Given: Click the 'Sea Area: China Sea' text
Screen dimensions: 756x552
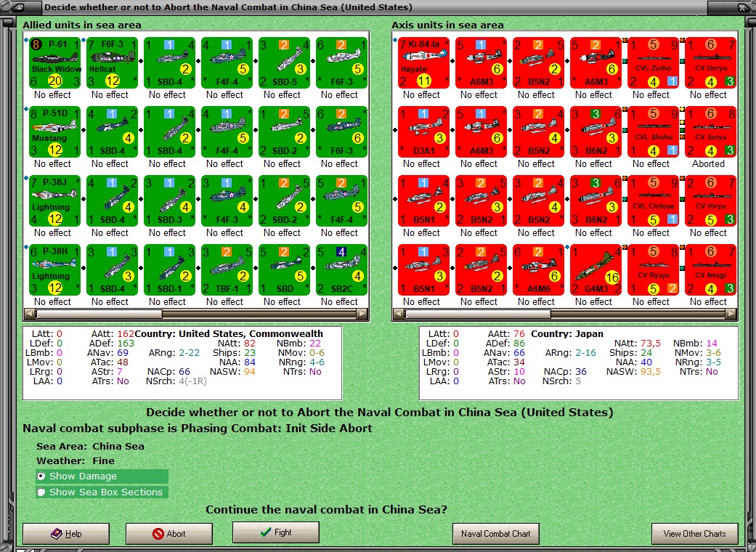Looking at the screenshot, I should (x=90, y=447).
